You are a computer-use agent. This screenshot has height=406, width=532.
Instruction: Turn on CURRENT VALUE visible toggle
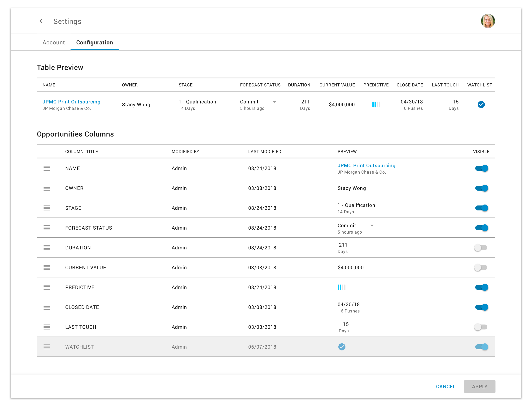[480, 267]
